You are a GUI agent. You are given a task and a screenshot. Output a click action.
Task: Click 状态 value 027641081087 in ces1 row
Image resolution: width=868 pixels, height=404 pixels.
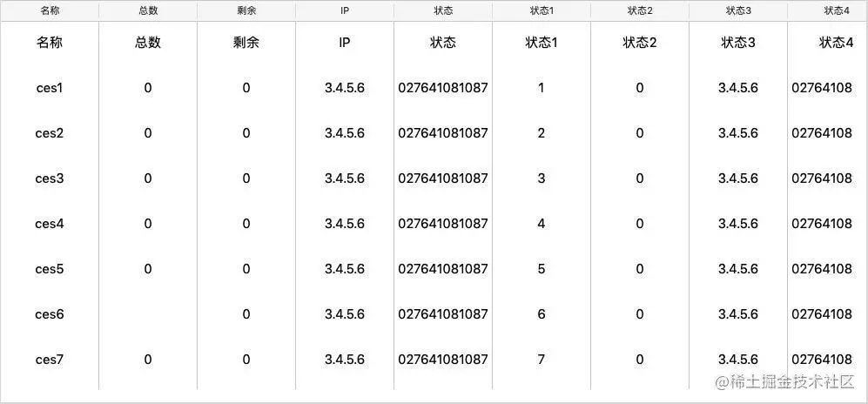click(x=443, y=88)
